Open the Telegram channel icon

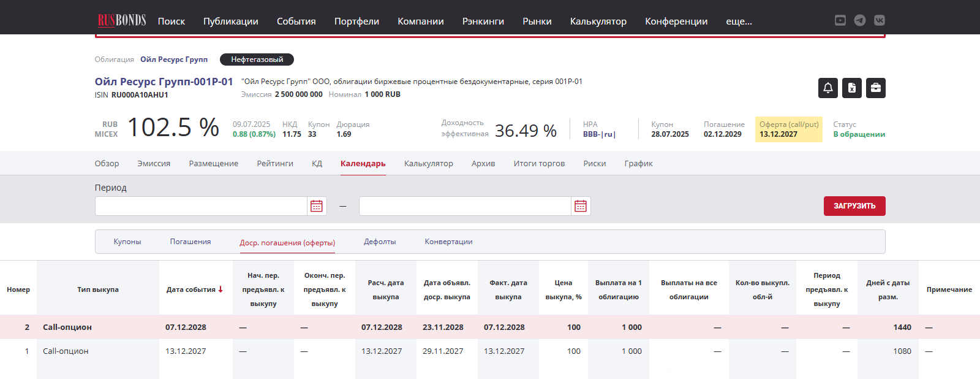[x=860, y=20]
